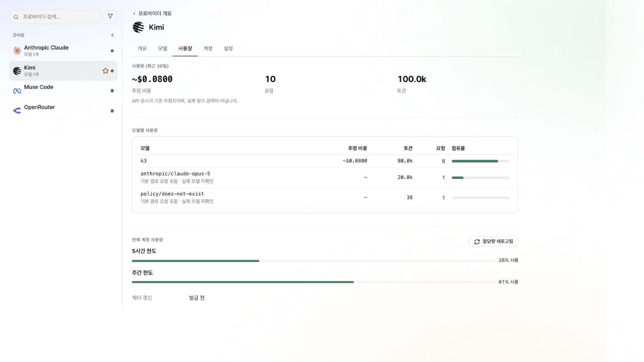Click the 방금 전 quota refresh value
This screenshot has height=362, width=644.
[x=197, y=298]
